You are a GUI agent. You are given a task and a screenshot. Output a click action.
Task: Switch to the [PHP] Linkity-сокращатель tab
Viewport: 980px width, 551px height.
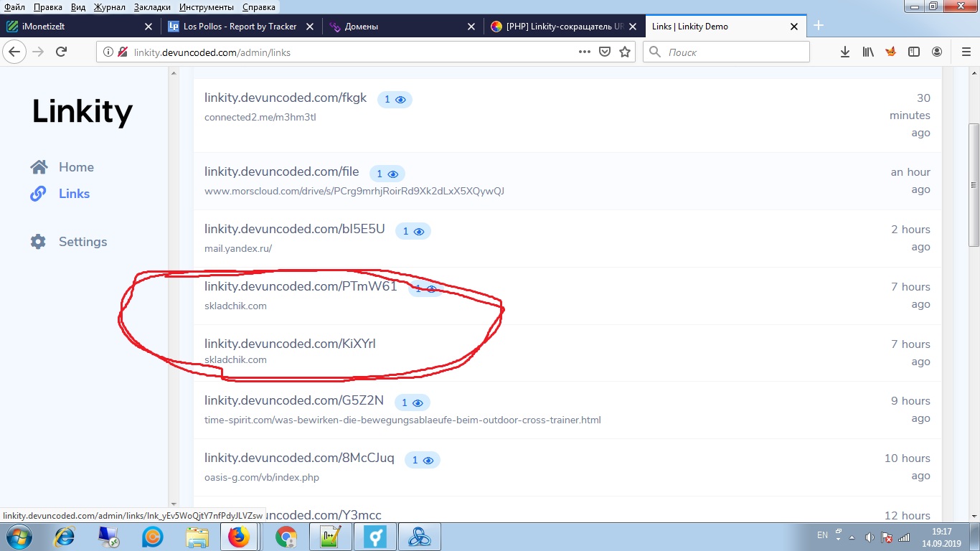coord(564,26)
